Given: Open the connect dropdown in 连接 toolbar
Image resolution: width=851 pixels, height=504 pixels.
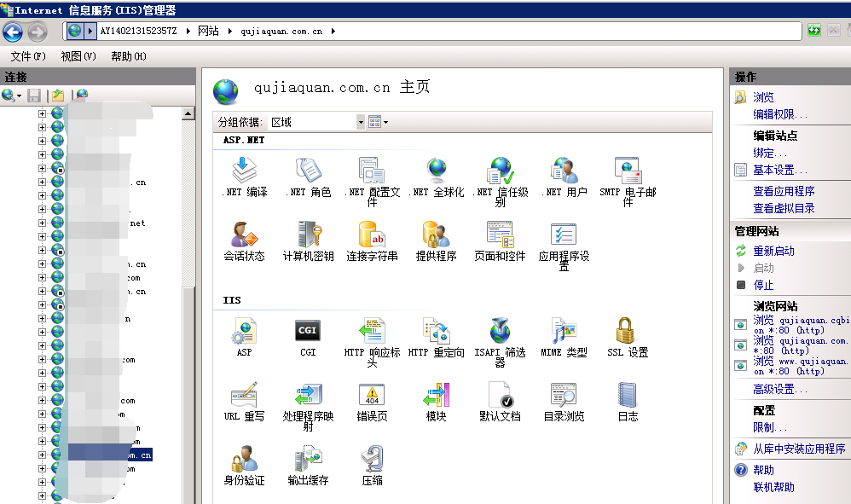Looking at the screenshot, I should pos(11,96).
